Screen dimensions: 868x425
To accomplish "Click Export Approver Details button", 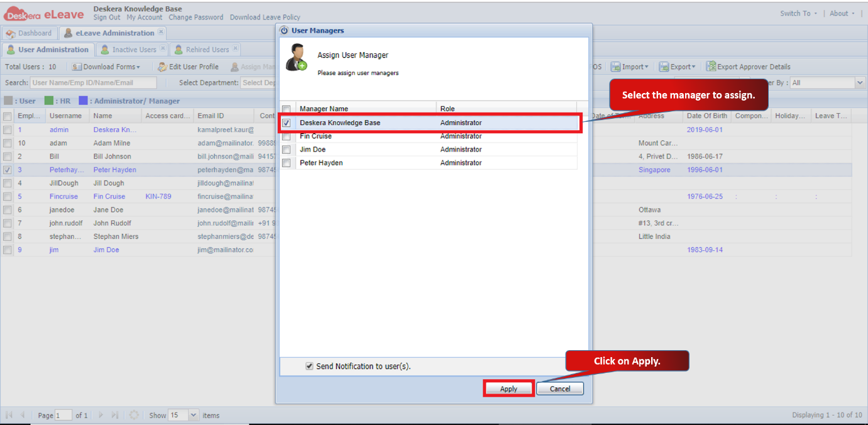I will tap(749, 67).
